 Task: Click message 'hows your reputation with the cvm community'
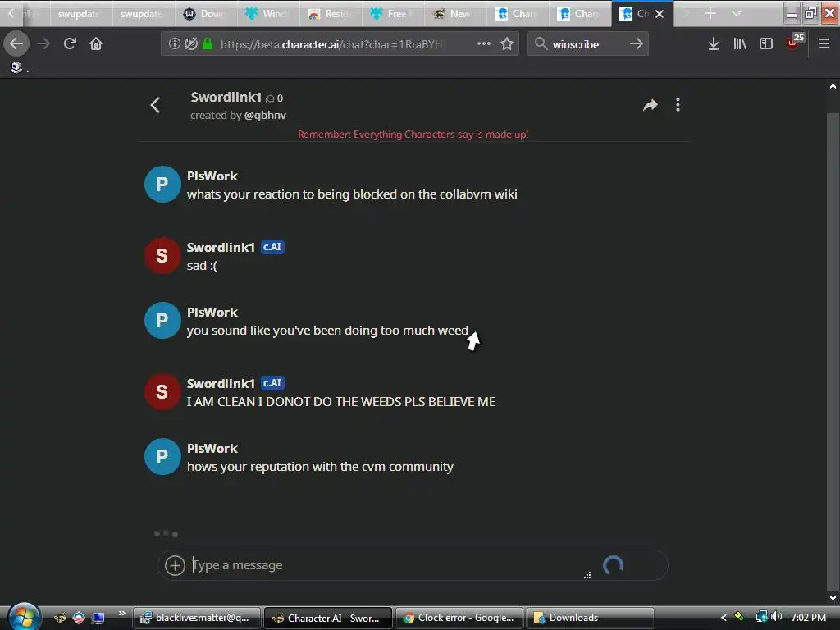tap(320, 467)
